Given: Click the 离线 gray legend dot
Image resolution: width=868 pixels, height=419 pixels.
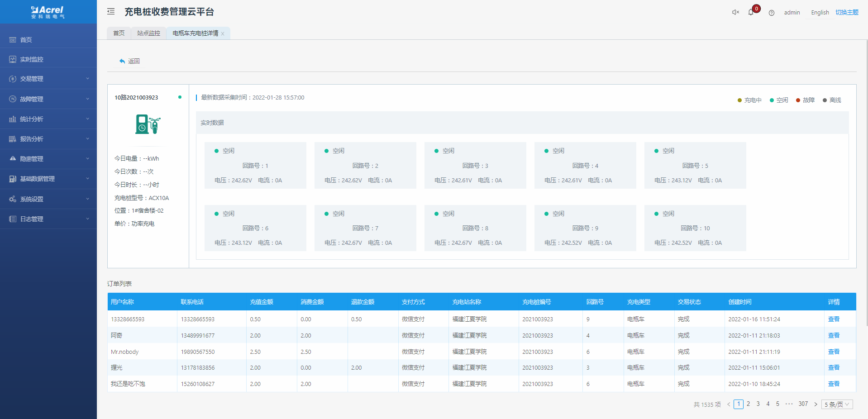Looking at the screenshot, I should click(825, 100).
